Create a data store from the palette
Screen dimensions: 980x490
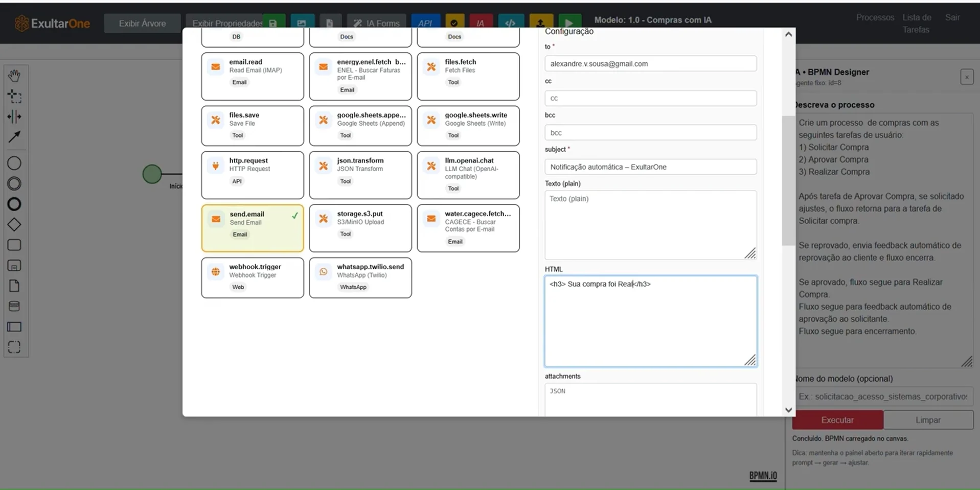[14, 306]
